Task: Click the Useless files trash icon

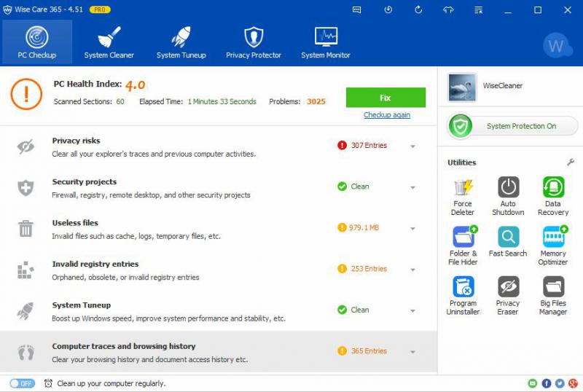Action: 26,228
